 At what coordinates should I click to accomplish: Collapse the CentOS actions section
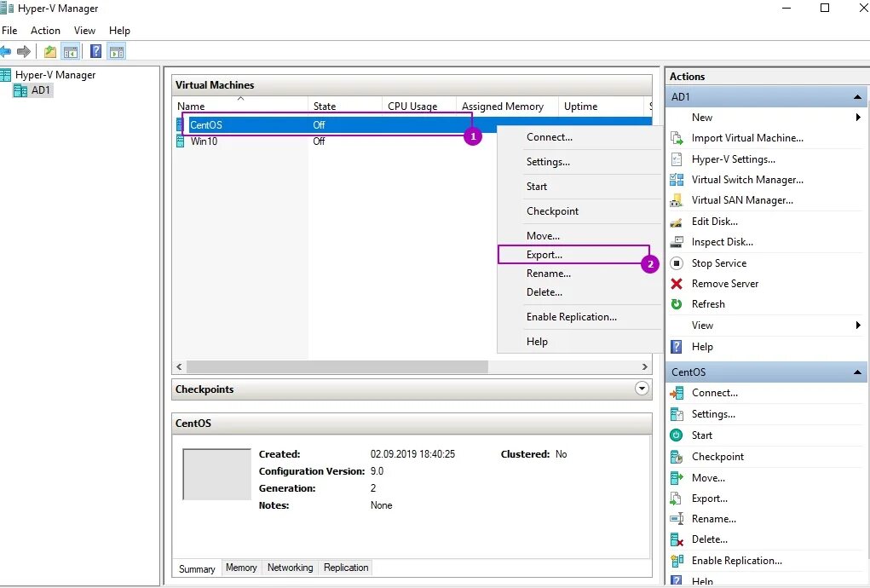[x=857, y=372]
